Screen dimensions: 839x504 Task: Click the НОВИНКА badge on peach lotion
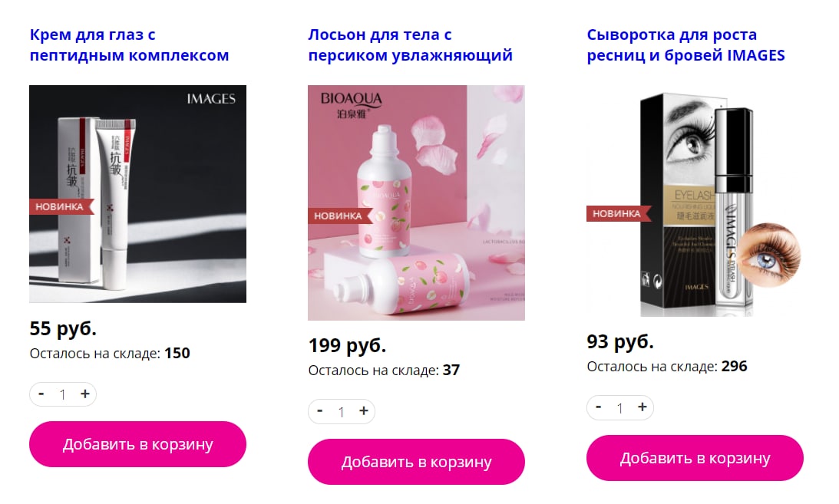tap(340, 216)
